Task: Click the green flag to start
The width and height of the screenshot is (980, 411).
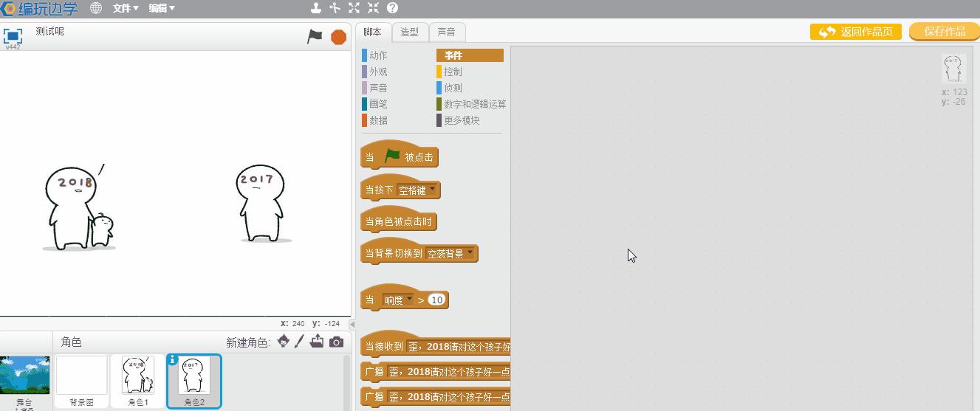Action: point(315,36)
